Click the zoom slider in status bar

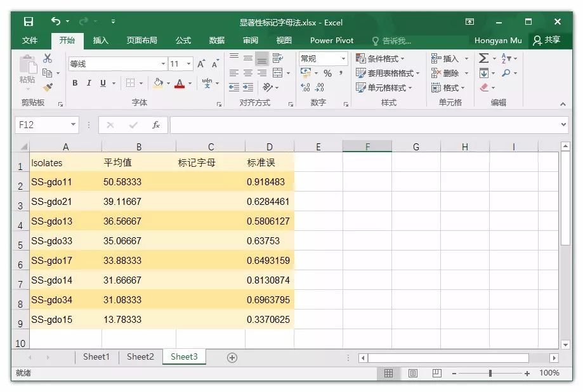click(x=490, y=374)
